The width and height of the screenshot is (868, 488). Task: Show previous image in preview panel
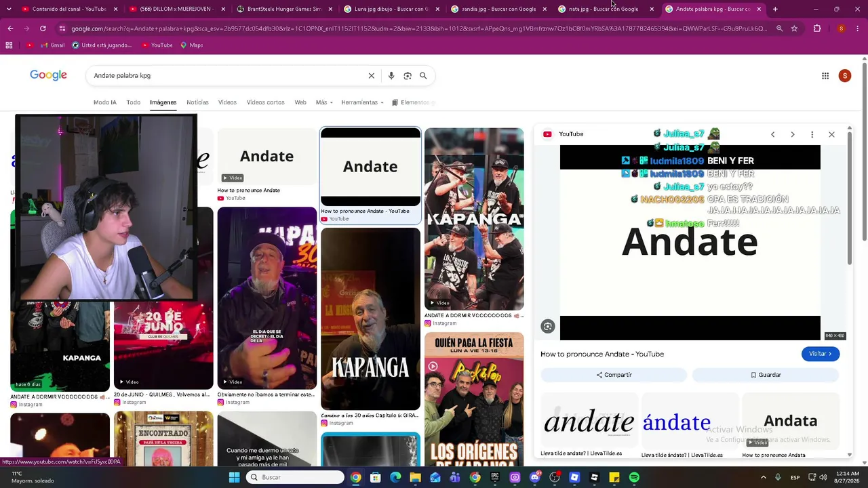point(772,134)
